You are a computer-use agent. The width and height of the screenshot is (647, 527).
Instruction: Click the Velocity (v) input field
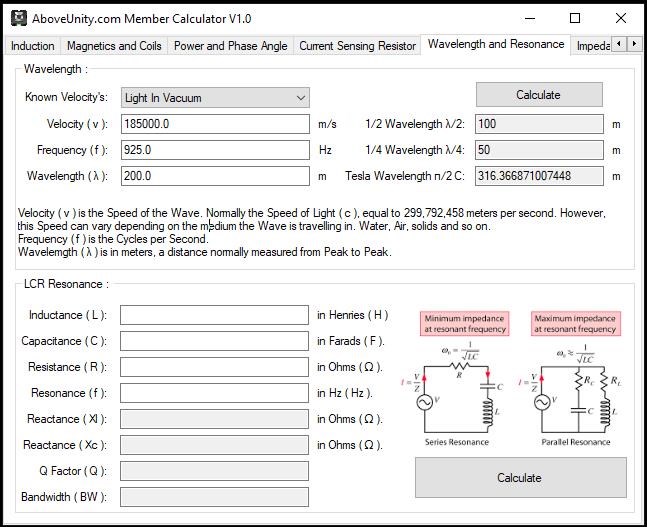pos(215,124)
